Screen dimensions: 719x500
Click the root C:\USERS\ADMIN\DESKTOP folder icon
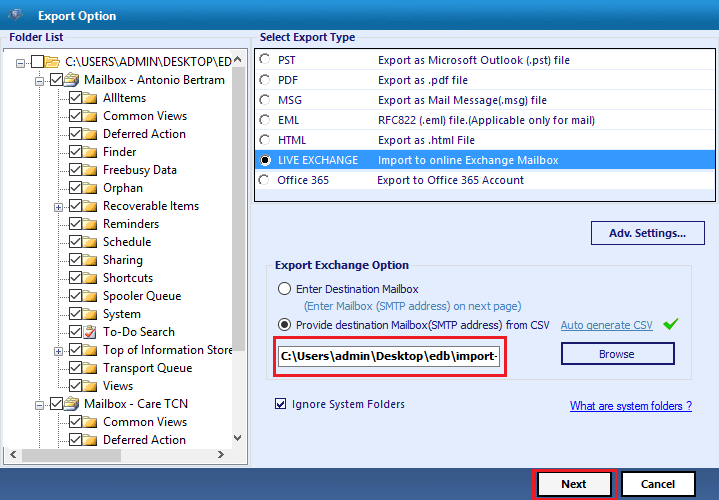[x=52, y=61]
